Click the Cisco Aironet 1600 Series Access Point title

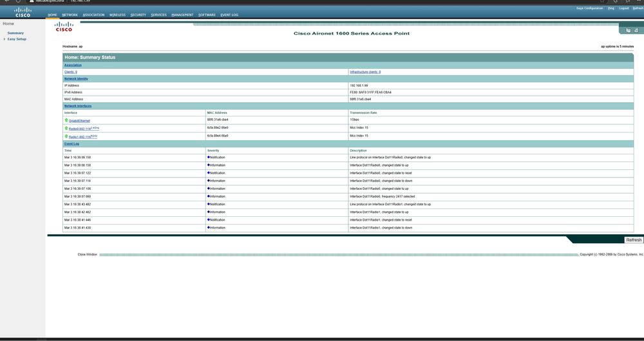352,33
